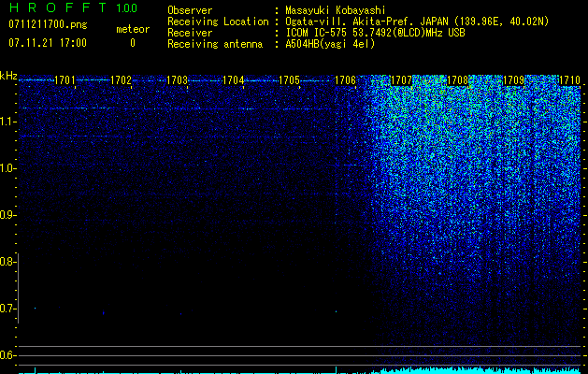The image size is (588, 374).
Task: Click the meteor count value 0
Action: 133,43
